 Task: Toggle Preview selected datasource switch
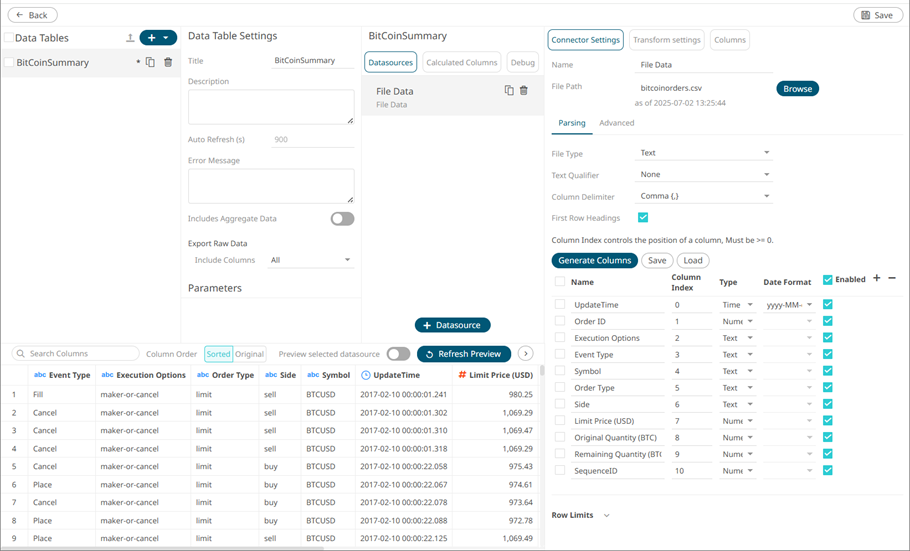[x=398, y=354]
